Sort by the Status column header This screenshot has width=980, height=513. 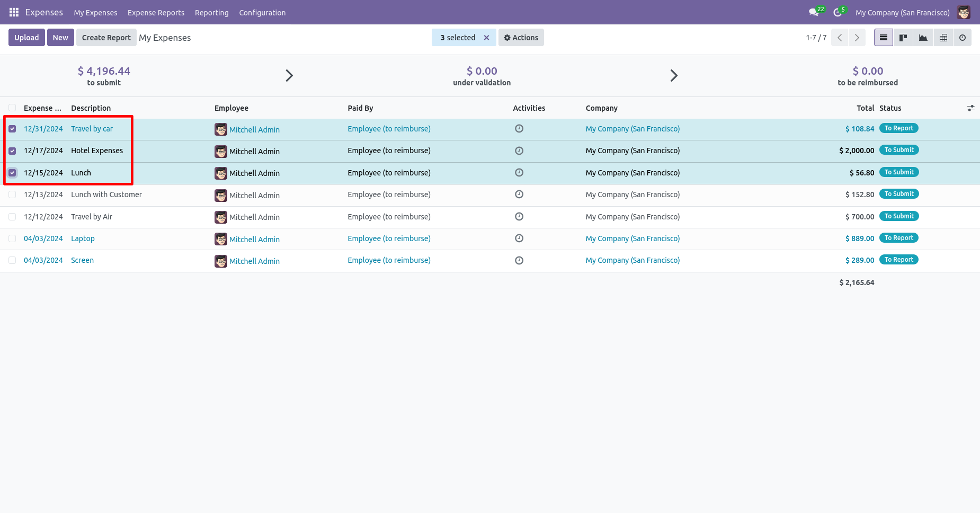(x=890, y=108)
